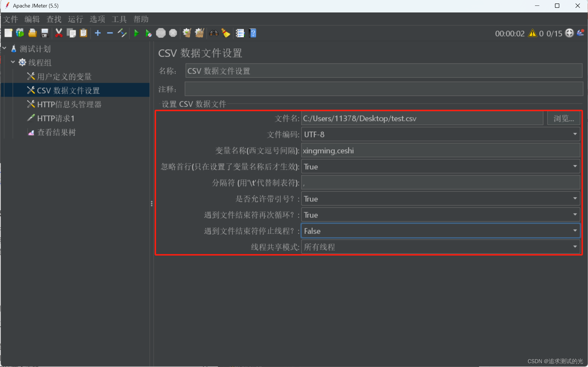This screenshot has height=367, width=588.
Task: Open the 帮助 menu
Action: (x=141, y=19)
